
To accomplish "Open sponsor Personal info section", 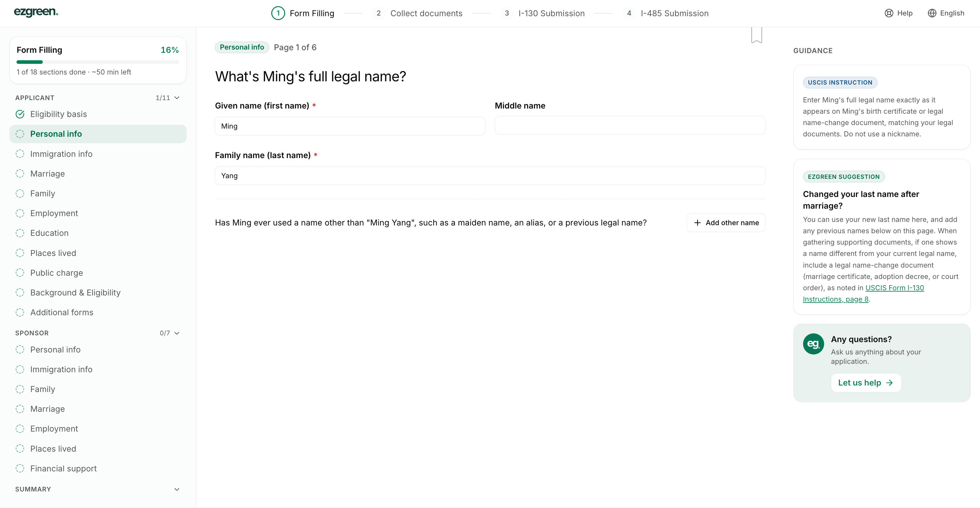I will point(98,350).
